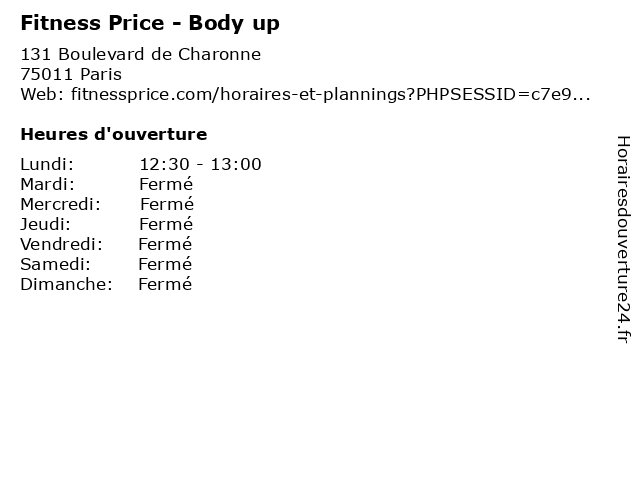The image size is (640, 480).
Task: Click the 'Mardi' day label
Action: [x=47, y=184]
